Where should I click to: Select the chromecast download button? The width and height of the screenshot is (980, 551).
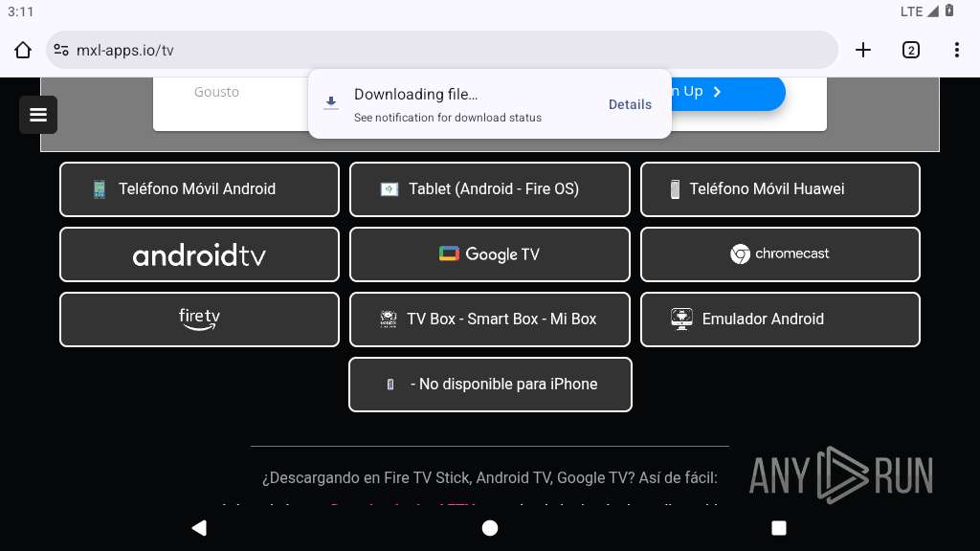click(780, 254)
